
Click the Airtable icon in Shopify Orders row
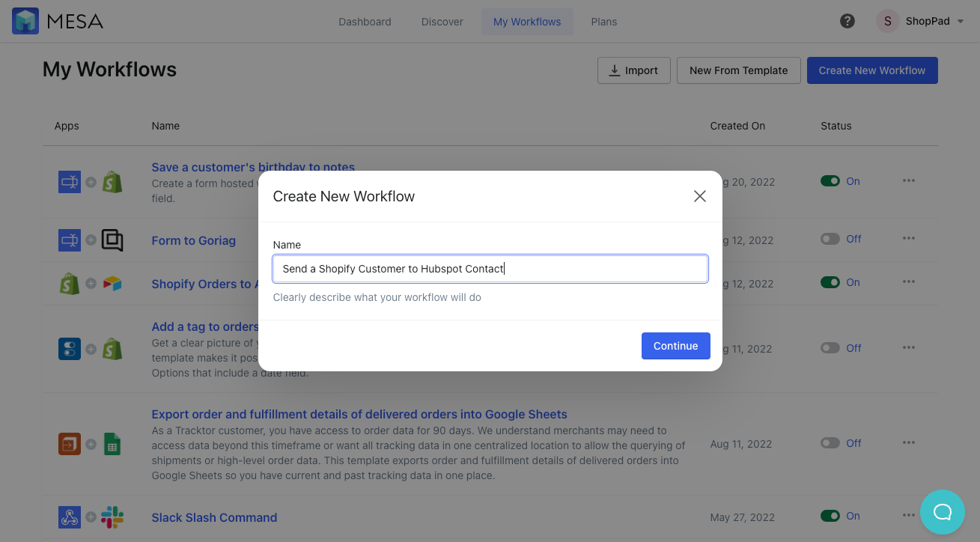pyautogui.click(x=112, y=284)
